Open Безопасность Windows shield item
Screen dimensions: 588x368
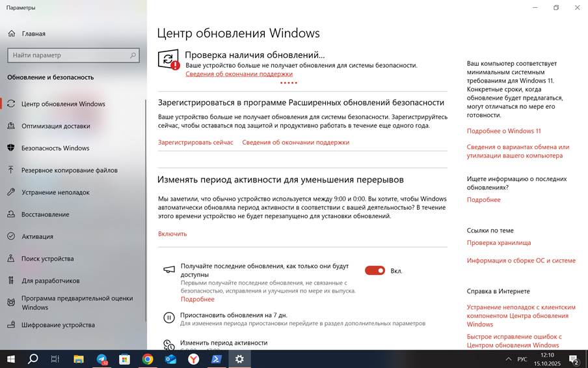pyautogui.click(x=55, y=149)
